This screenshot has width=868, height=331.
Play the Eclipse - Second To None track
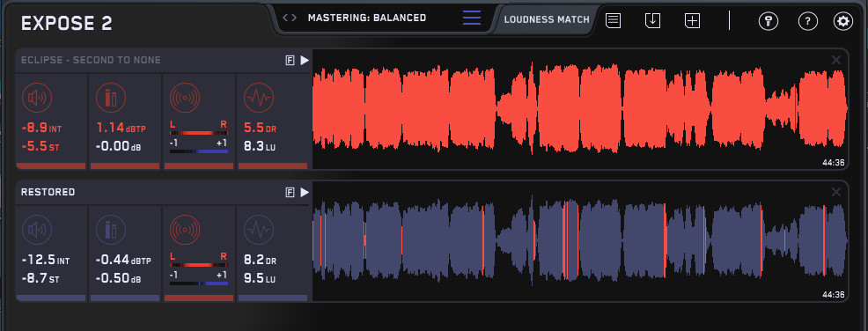305,61
